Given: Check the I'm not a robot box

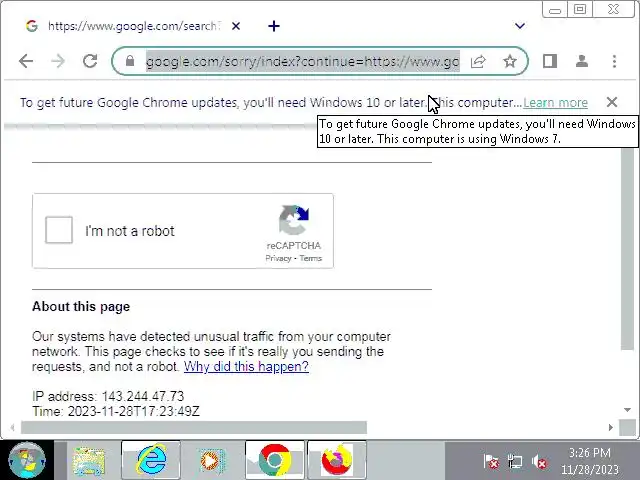Looking at the screenshot, I should coord(59,230).
